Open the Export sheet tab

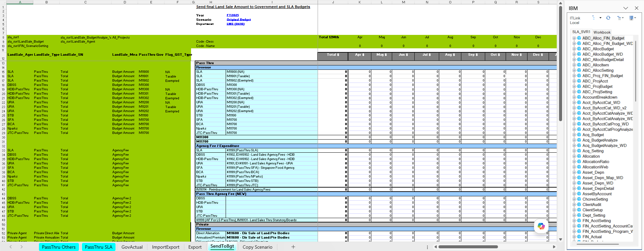pos(195,247)
